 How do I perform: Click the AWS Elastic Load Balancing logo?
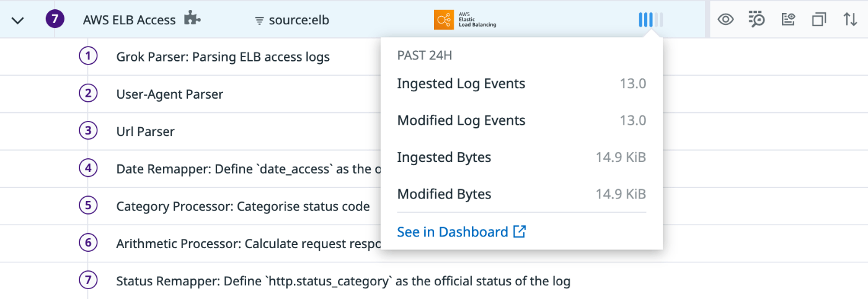[x=465, y=20]
